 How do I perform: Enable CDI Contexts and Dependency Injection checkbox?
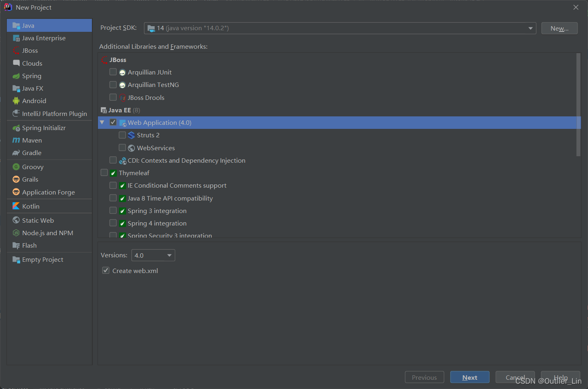tap(113, 160)
